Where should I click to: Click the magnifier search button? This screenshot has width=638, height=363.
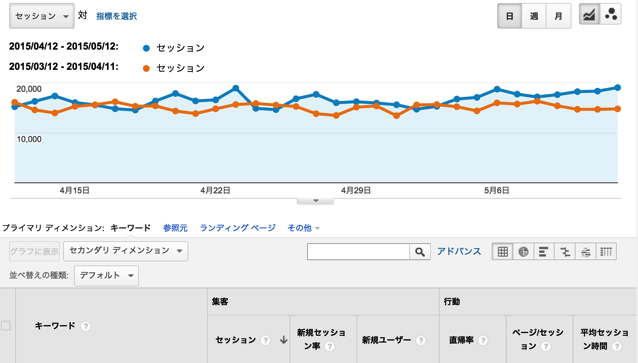point(420,251)
